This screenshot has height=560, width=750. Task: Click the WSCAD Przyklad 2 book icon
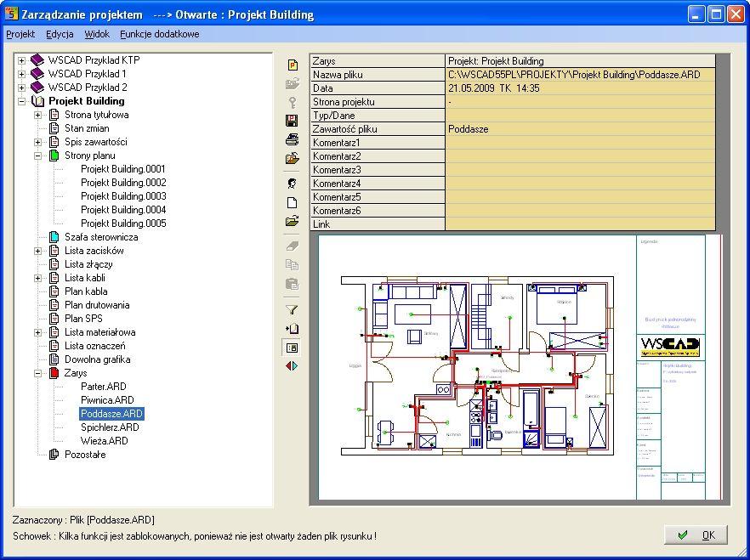tap(37, 88)
